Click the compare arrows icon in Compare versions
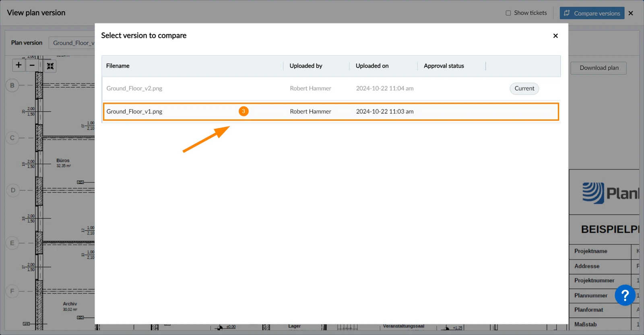Image resolution: width=644 pixels, height=335 pixels. [567, 13]
